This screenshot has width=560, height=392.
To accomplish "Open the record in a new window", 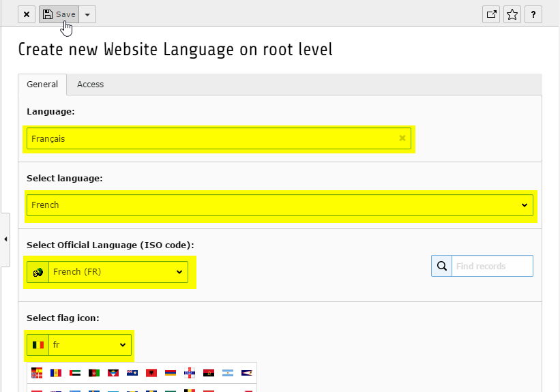I will 491,14.
